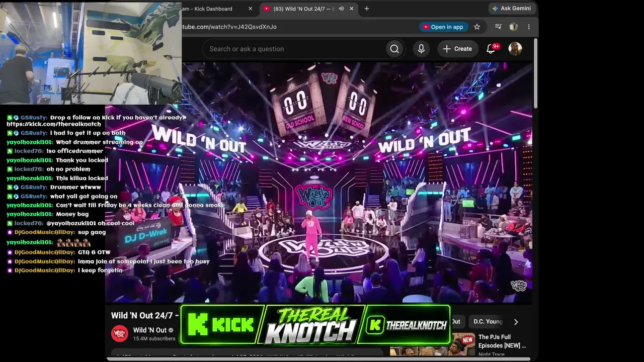Open The PJs Full Episodes video title
644x362 pixels.
click(502, 341)
